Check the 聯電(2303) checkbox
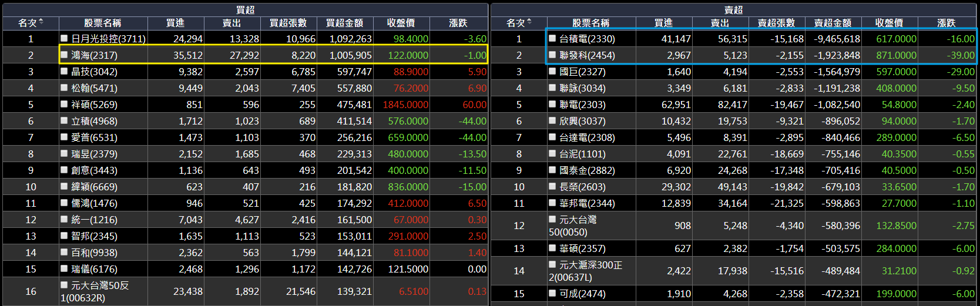The image size is (980, 306). click(552, 104)
